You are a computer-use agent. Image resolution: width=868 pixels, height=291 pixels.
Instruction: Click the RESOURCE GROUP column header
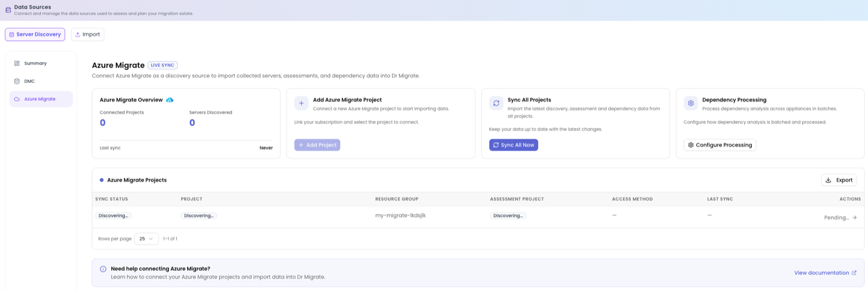coord(397,199)
